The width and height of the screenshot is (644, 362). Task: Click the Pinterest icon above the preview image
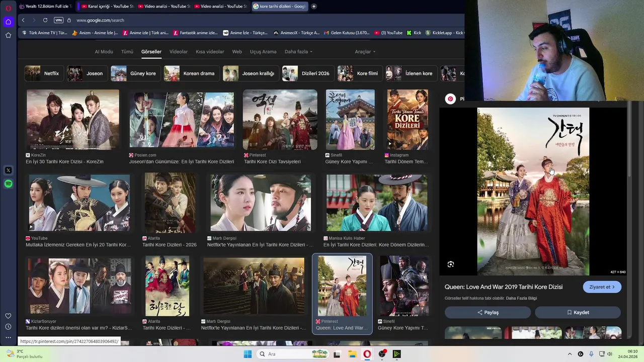[x=451, y=99]
